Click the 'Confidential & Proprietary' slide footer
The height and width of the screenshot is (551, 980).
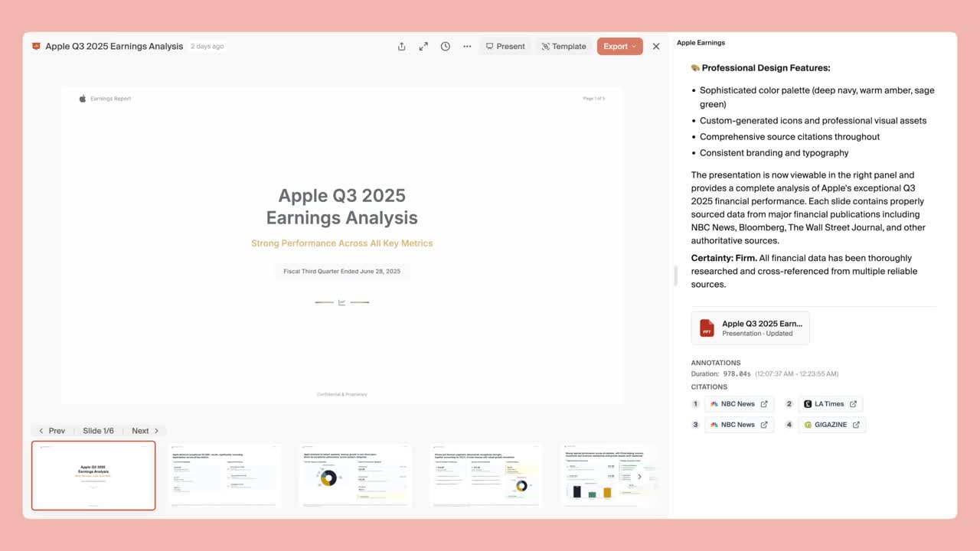pyautogui.click(x=342, y=394)
